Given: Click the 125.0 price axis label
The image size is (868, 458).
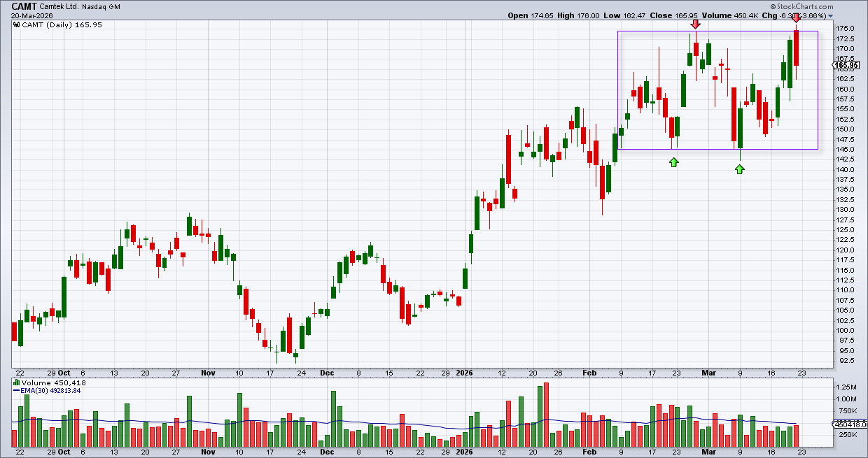Looking at the screenshot, I should point(846,230).
